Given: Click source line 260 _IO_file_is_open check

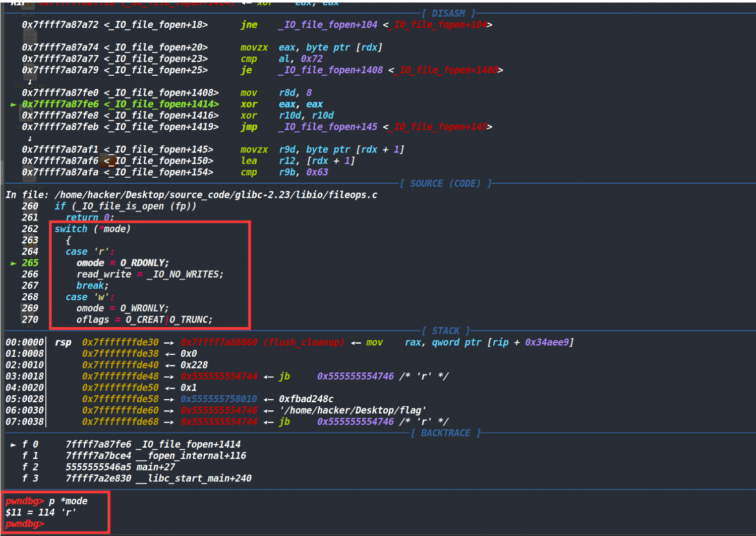Looking at the screenshot, I should point(125,206).
